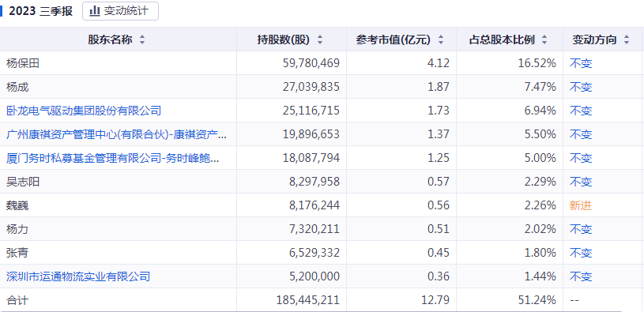Click the percentage 6.94%
The image size is (644, 312).
click(x=540, y=111)
